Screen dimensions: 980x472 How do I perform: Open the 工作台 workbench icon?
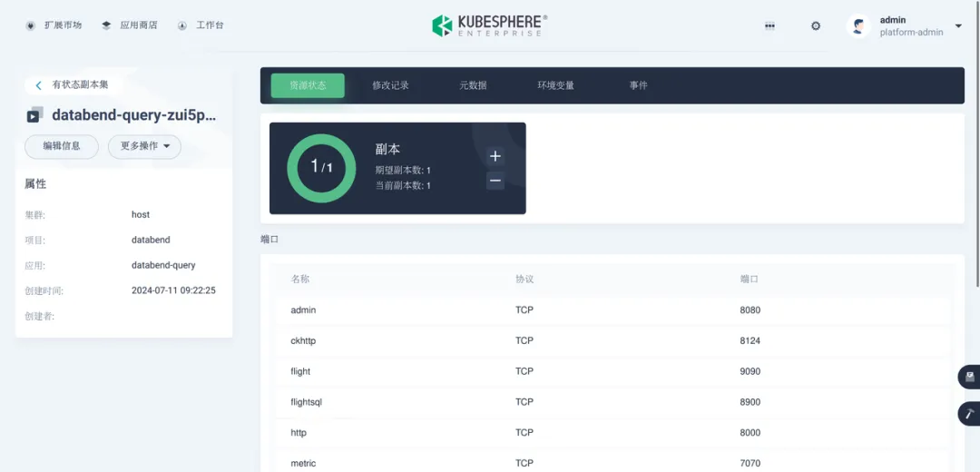pos(181,25)
